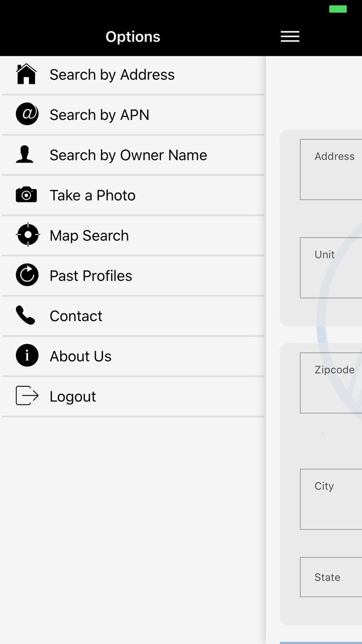The width and height of the screenshot is (362, 644).
Task: Click Logout at the bottom of the menu
Action: 72,396
